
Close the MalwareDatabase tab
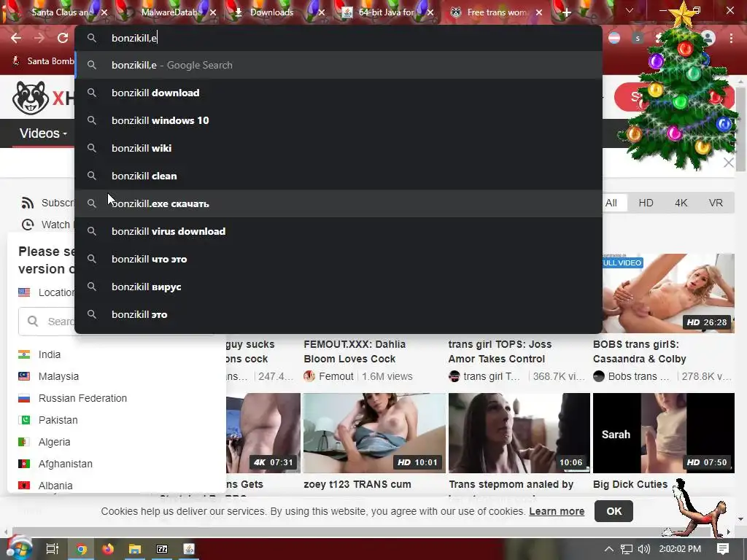[x=214, y=13]
